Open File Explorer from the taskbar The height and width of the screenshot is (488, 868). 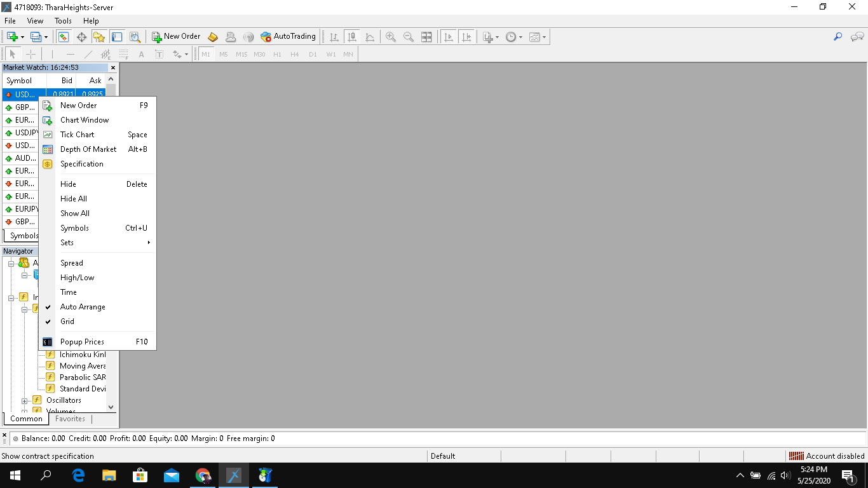pos(109,475)
